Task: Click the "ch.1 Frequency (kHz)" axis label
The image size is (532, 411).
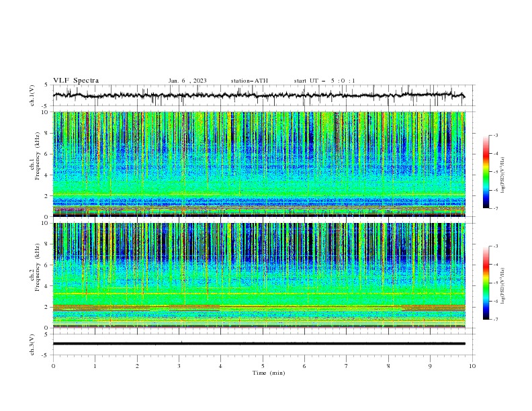Action: pos(35,156)
